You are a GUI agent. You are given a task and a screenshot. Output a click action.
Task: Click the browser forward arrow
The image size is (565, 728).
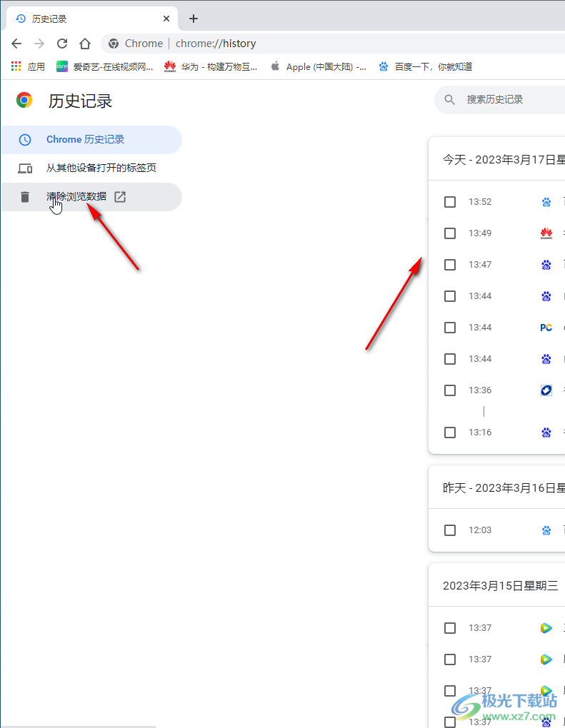(x=39, y=44)
